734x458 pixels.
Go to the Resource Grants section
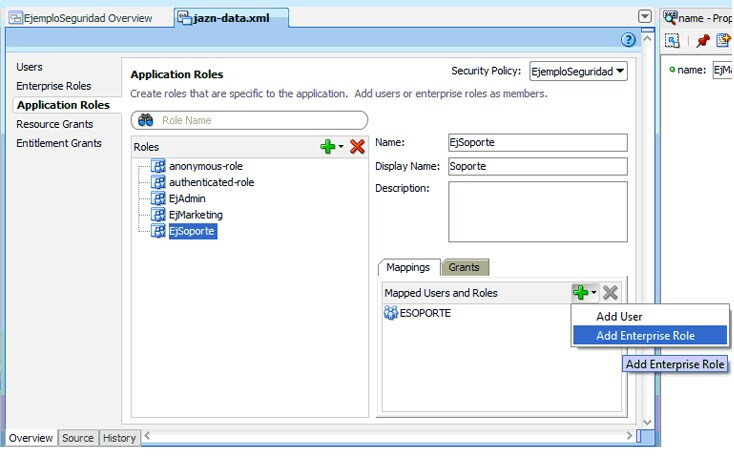(55, 124)
